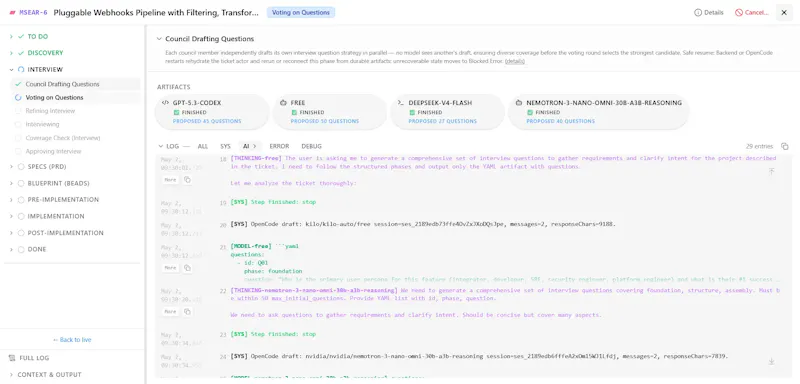Filter log by ERROR tab
Viewport: 800px width, 384px height.
pos(279,146)
